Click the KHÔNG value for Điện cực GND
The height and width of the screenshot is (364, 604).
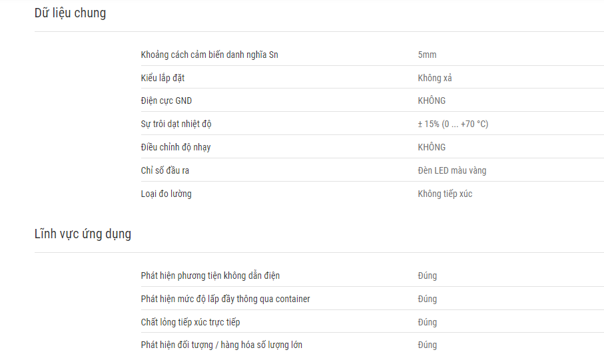coord(432,100)
